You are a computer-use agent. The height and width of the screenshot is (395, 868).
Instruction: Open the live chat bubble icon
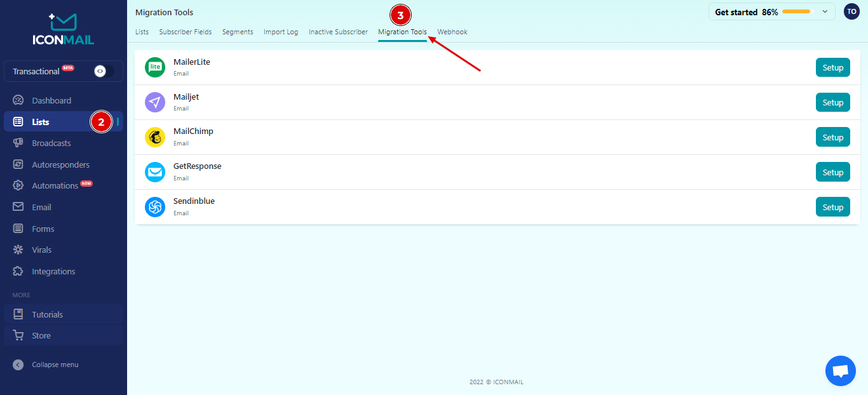coord(840,371)
